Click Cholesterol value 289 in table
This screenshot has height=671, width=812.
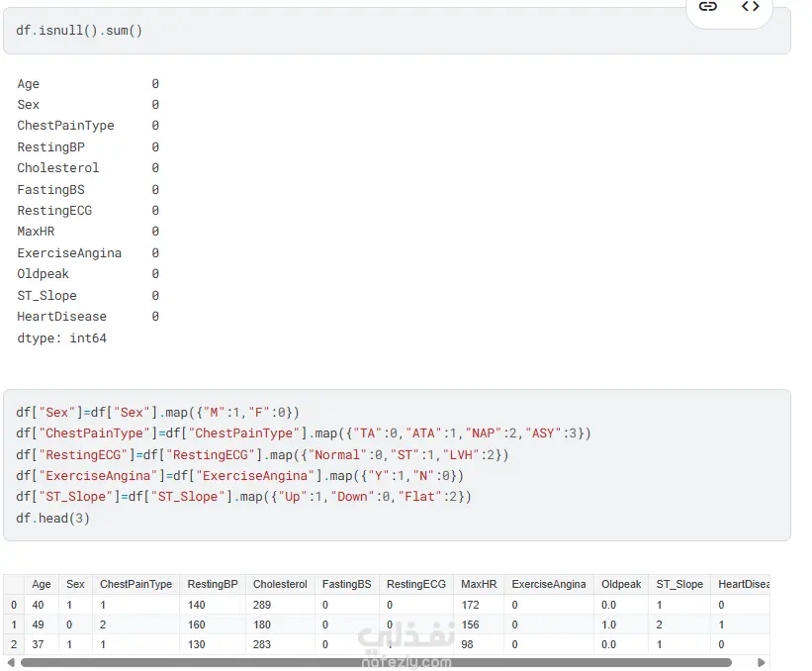pos(264,605)
